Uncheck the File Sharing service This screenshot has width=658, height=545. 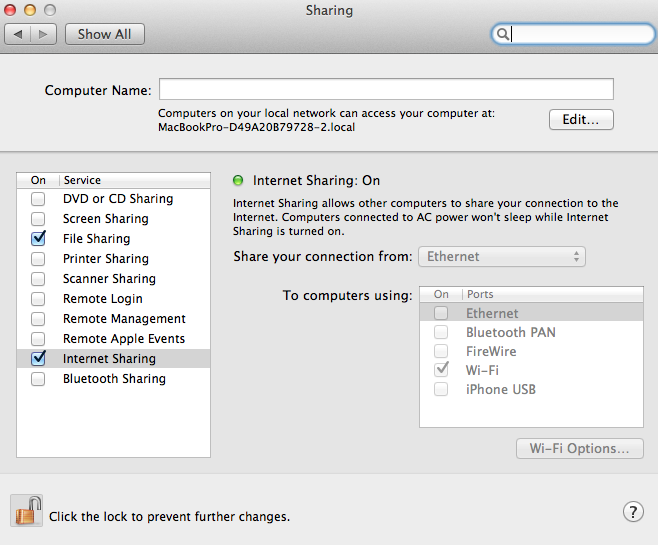coord(38,239)
